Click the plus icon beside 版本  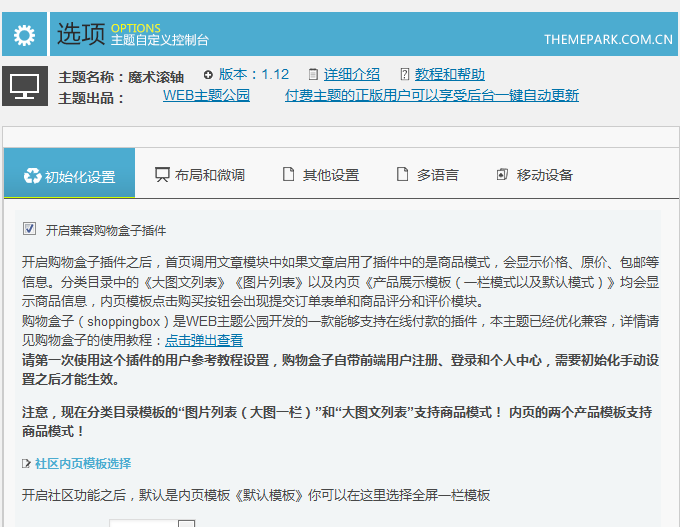click(208, 74)
